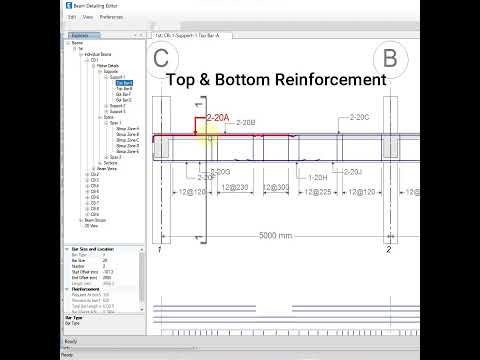
Task: Expand the Beam Groups node
Action: pyautogui.click(x=81, y=220)
